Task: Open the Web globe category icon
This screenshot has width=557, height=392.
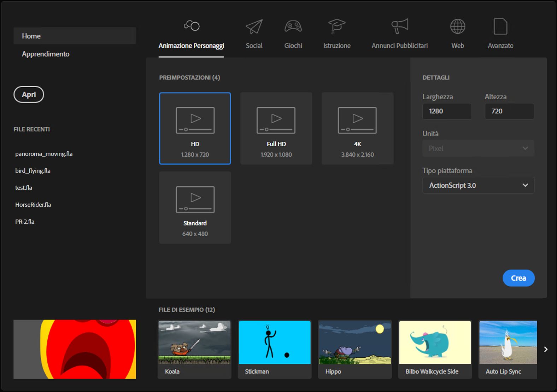Action: (x=457, y=27)
